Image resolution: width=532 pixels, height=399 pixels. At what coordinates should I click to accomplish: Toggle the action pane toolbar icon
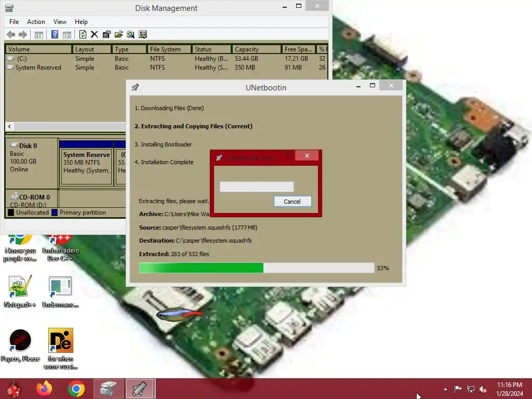click(67, 34)
